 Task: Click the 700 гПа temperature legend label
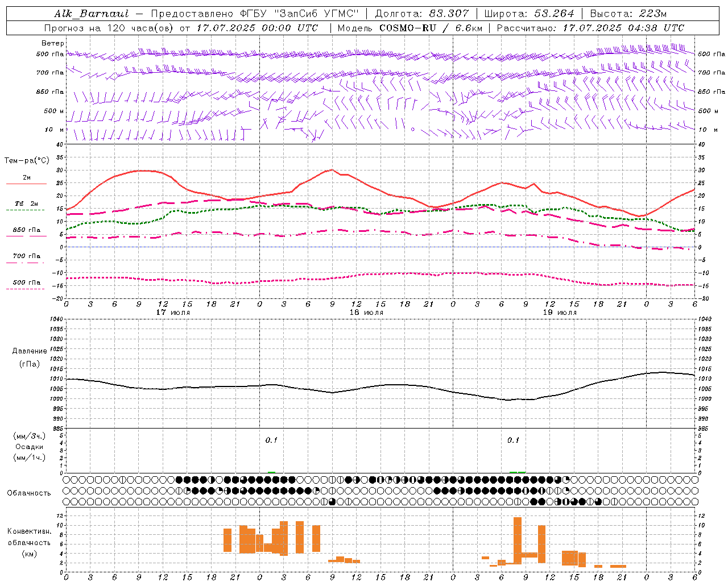(27, 256)
